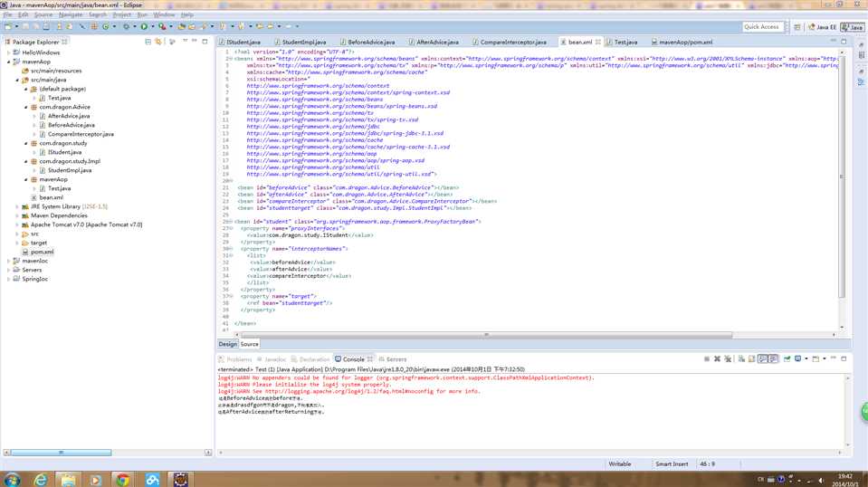This screenshot has height=487, width=868.
Task: Toggle Link with Editor in Package Explorer
Action: (x=158, y=42)
